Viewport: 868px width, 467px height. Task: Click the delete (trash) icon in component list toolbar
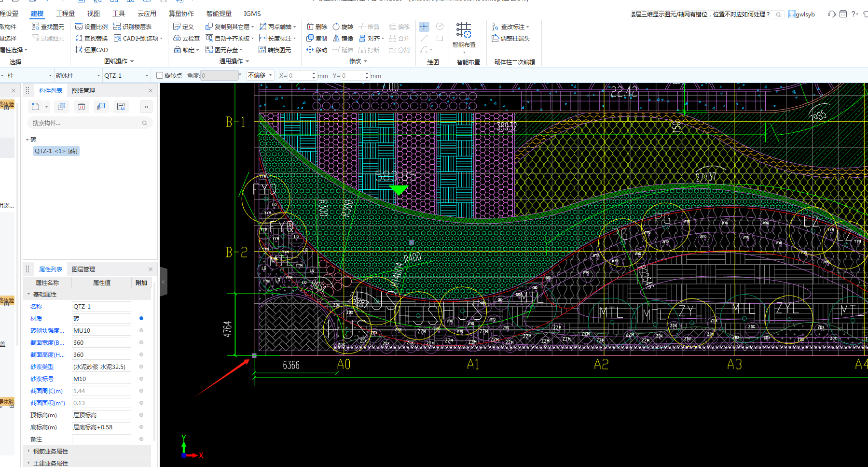(x=82, y=107)
